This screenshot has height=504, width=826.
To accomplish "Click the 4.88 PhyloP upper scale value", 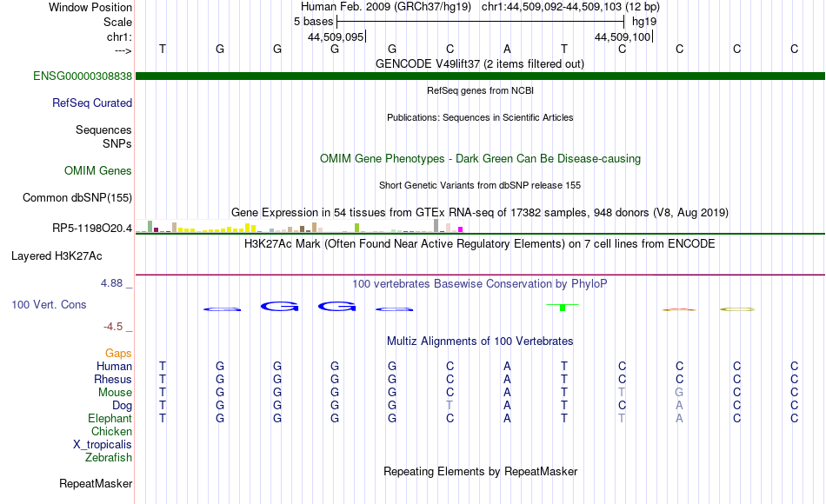I will pos(111,282).
